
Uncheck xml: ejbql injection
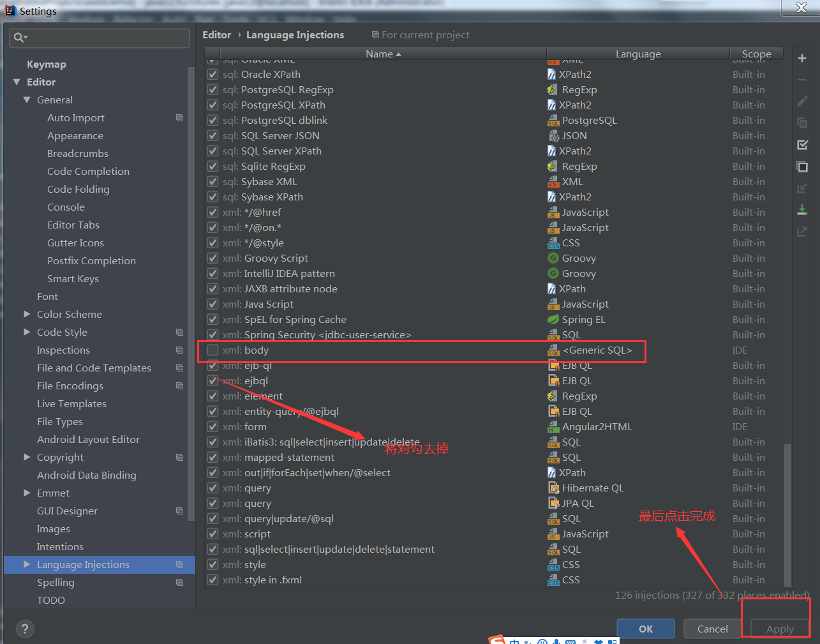click(x=212, y=380)
